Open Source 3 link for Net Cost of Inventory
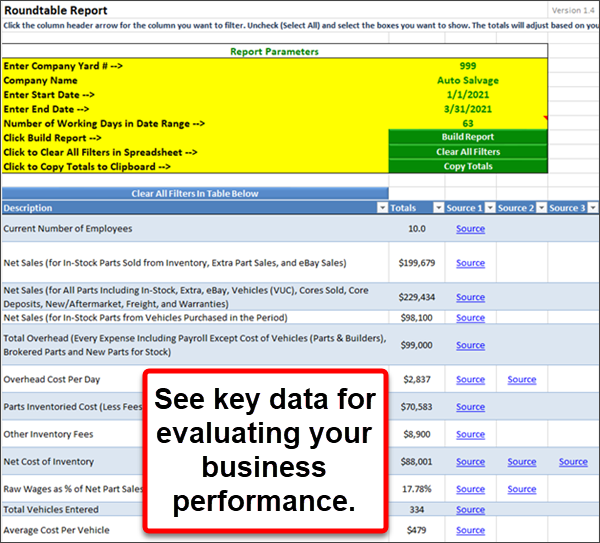The width and height of the screenshot is (600, 543). [573, 462]
